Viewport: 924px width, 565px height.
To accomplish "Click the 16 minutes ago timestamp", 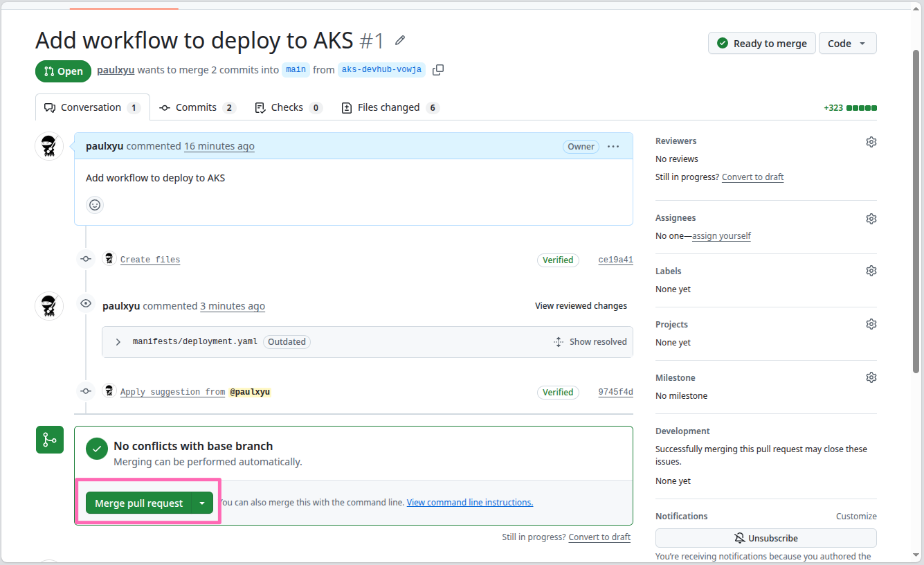I will [x=219, y=146].
